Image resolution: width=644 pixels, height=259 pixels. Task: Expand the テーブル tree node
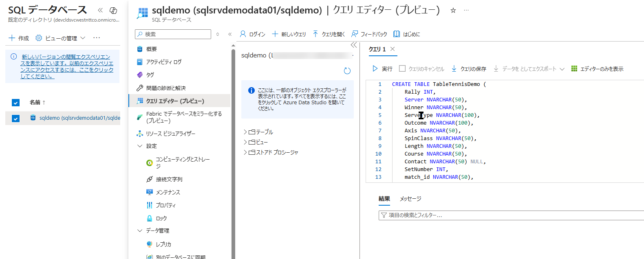(245, 132)
